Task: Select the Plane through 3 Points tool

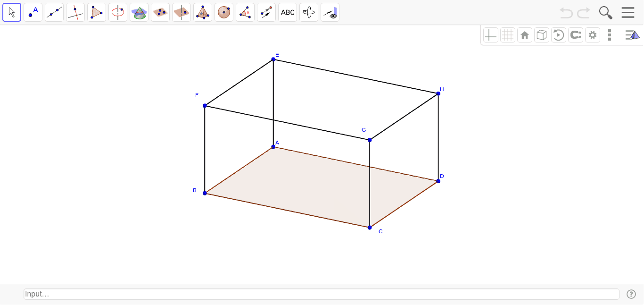Action: (x=160, y=12)
